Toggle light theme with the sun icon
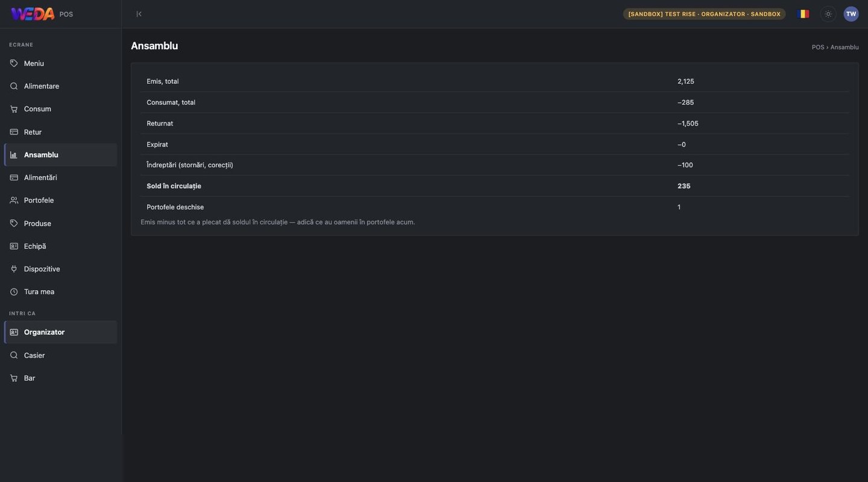The height and width of the screenshot is (482, 868). click(x=828, y=14)
